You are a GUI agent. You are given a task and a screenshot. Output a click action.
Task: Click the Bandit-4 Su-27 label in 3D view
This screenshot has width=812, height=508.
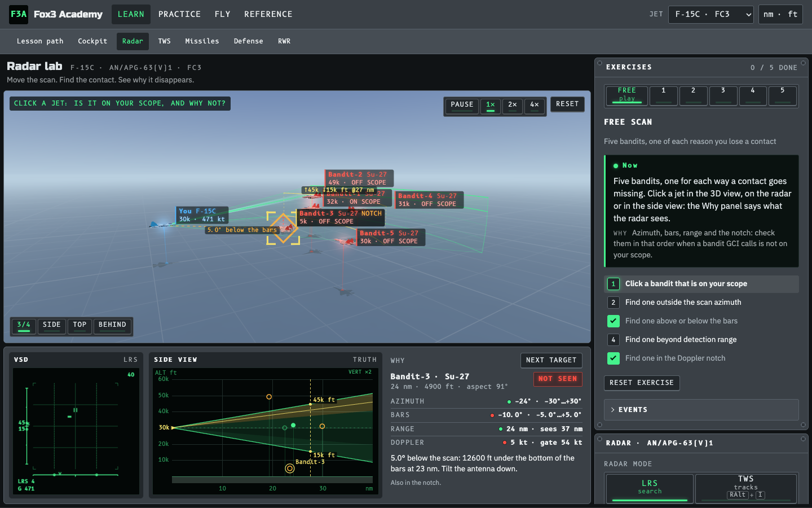[429, 200]
